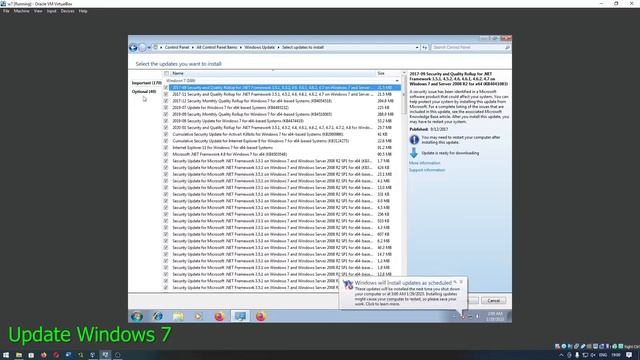
Task: Open VirtualBox View menu
Action: [x=38, y=11]
